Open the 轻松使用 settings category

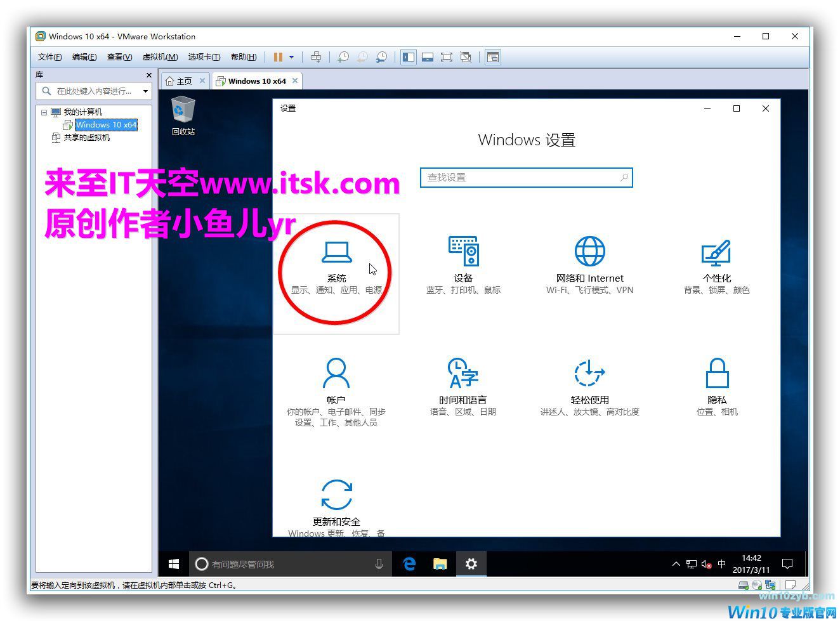(590, 387)
